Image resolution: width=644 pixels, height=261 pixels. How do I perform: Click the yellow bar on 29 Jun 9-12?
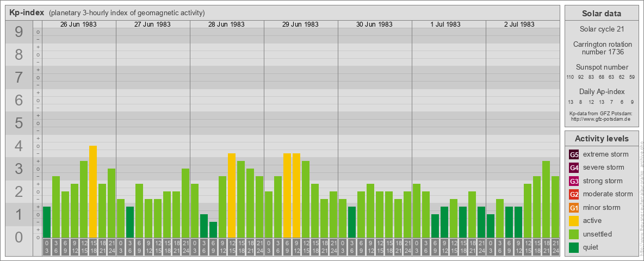click(x=296, y=195)
